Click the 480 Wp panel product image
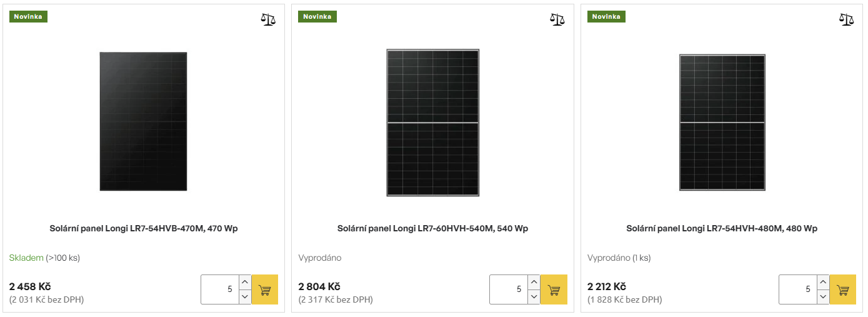868x317 pixels. pyautogui.click(x=722, y=123)
